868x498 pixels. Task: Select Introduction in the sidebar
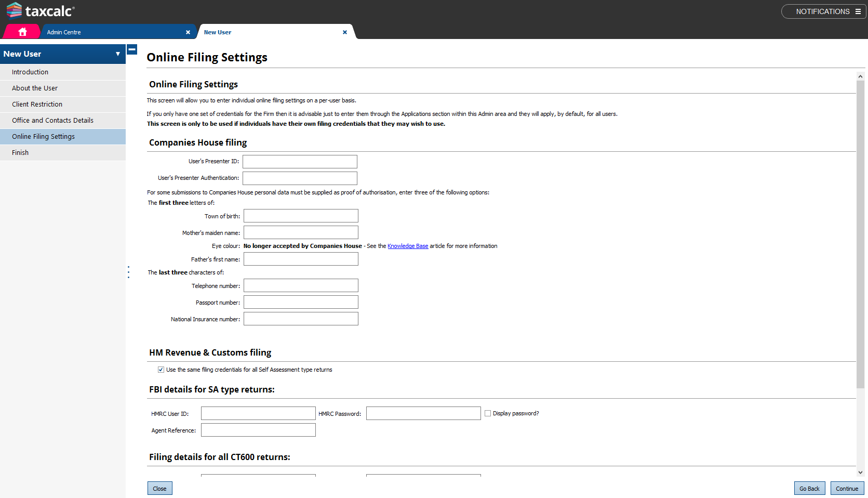[30, 72]
